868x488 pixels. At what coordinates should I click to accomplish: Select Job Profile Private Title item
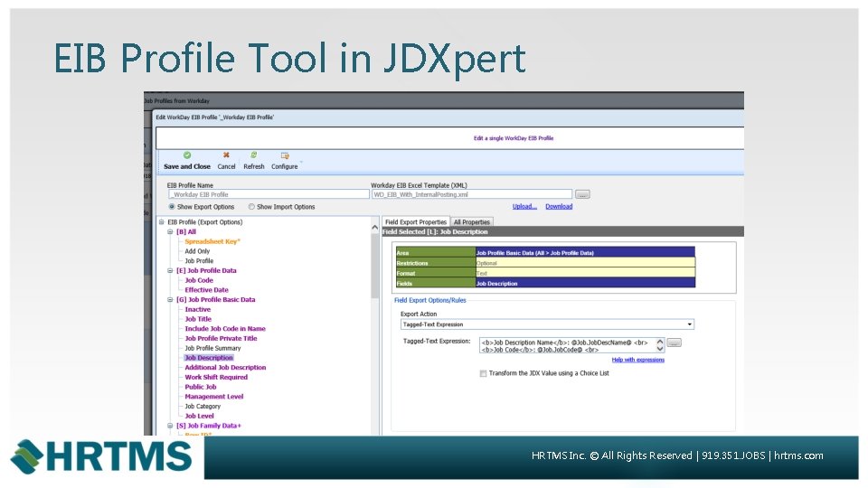(x=221, y=339)
